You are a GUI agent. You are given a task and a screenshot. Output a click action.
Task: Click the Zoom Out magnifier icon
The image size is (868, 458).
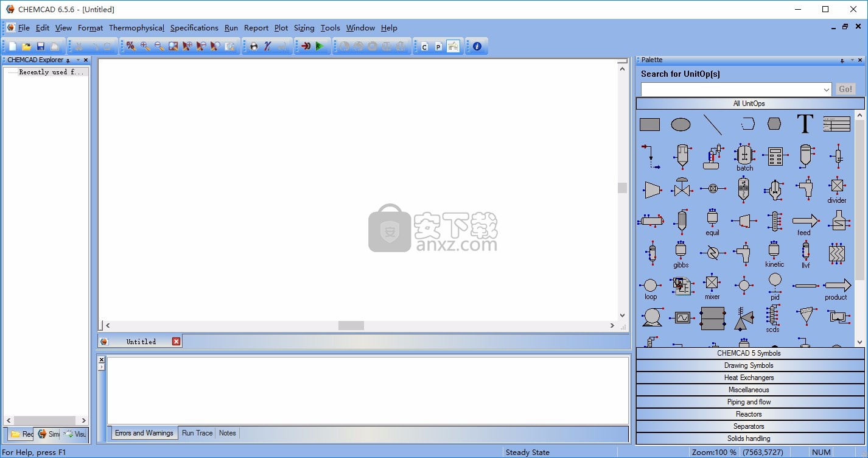pos(159,46)
